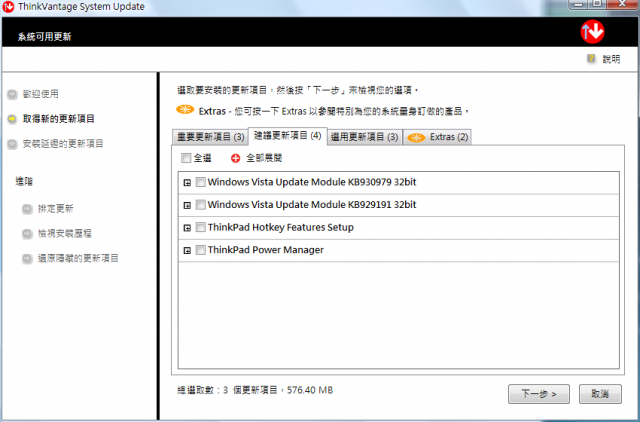Open 檢視安裝歷程 in the sidebar
This screenshot has height=422, width=640.
[64, 234]
